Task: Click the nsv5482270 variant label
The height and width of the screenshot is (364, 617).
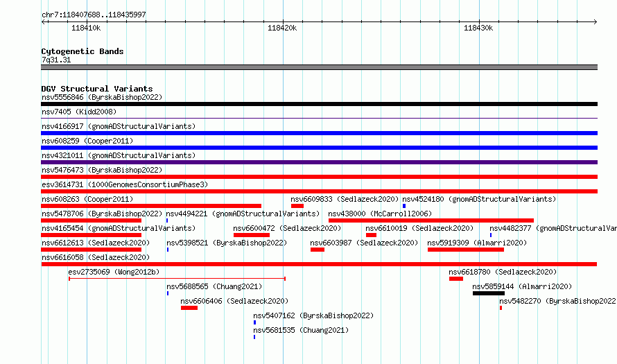Action: pyautogui.click(x=558, y=301)
